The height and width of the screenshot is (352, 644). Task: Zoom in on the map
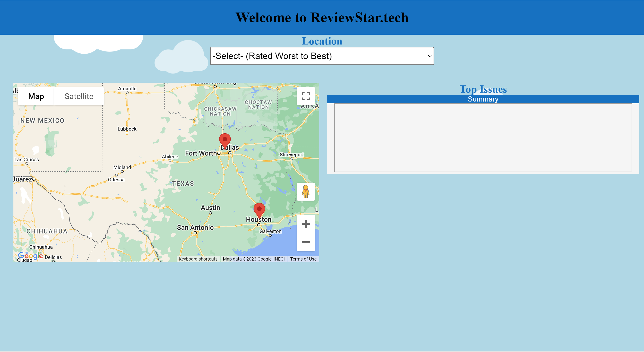click(x=305, y=224)
